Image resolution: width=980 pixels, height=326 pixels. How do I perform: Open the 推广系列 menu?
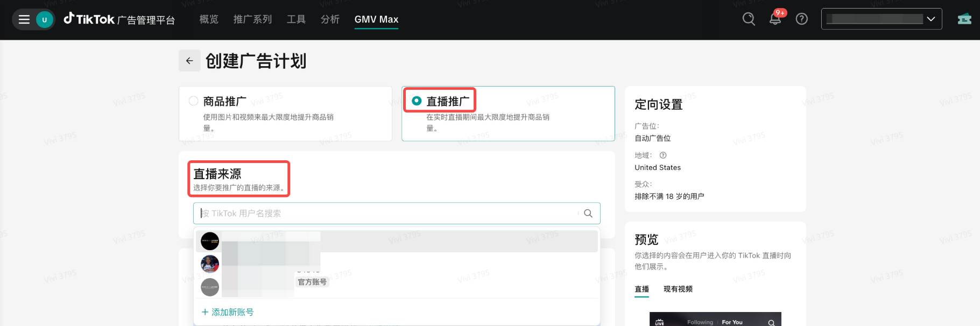coord(252,19)
